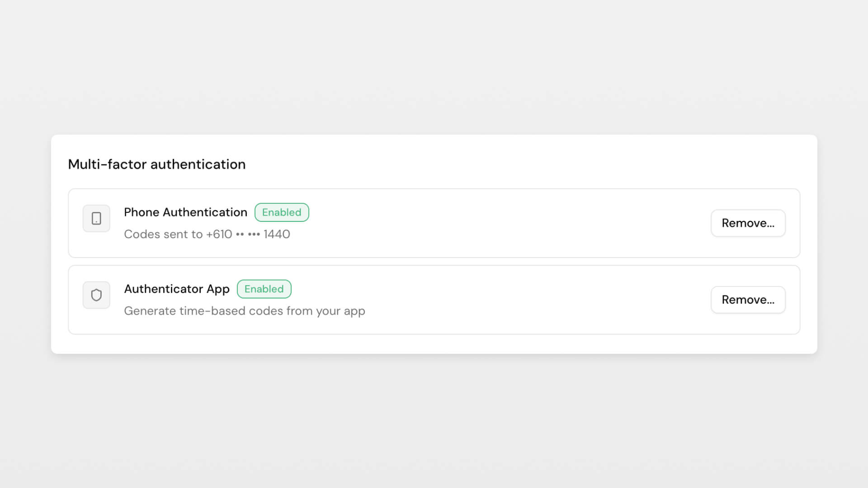Click the word 'App' in Authenticator App
868x488 pixels.
point(218,289)
